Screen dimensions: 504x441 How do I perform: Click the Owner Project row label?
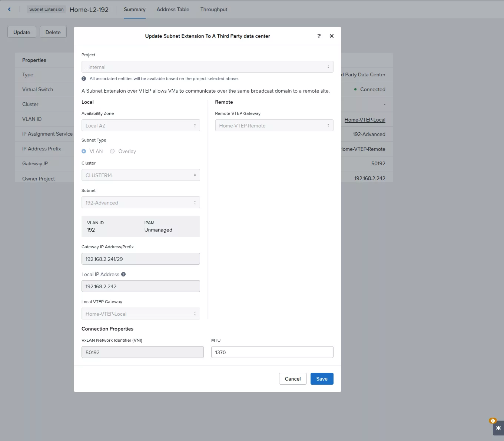39,179
